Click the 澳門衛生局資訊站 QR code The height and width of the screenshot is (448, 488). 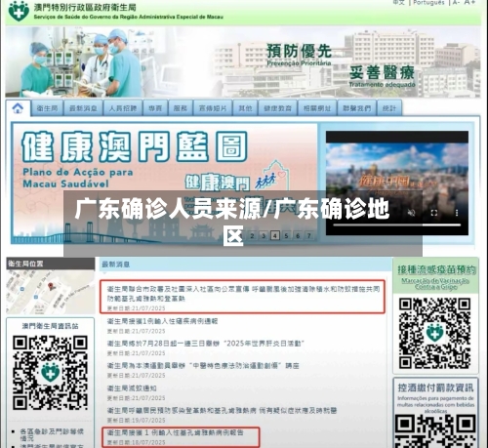pyautogui.click(x=50, y=373)
